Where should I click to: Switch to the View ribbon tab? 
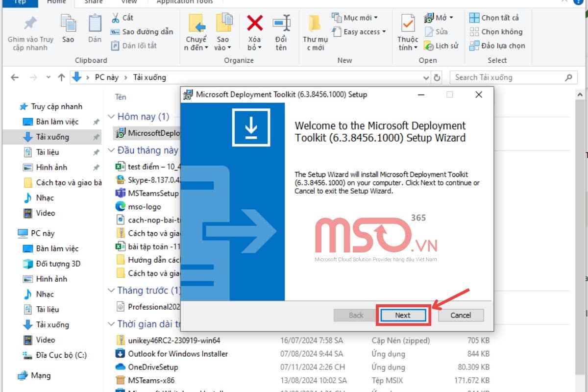[x=129, y=2]
